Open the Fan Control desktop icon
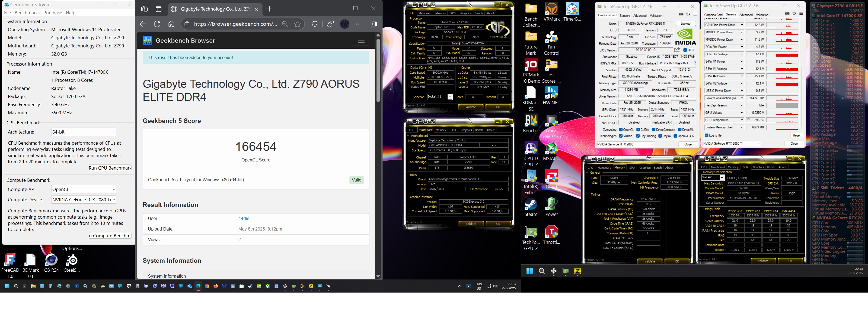Image resolution: width=868 pixels, height=334 pixels. click(552, 43)
